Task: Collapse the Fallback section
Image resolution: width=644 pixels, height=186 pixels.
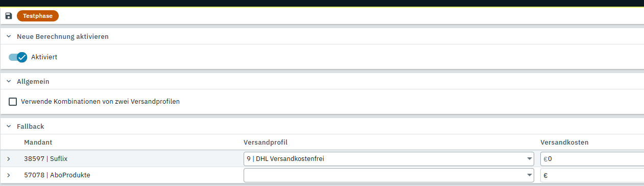Action: [x=9, y=126]
